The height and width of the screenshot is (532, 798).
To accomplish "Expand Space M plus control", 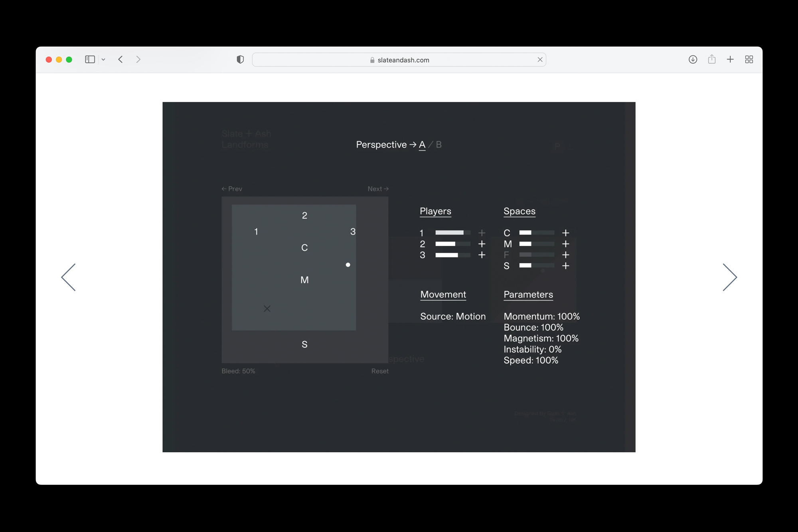I will (565, 244).
